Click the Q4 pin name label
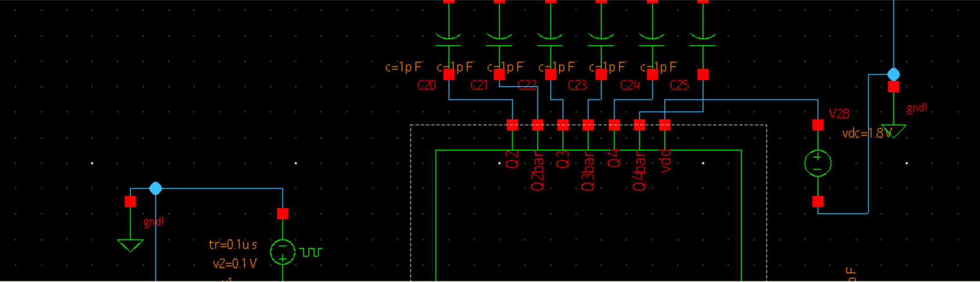The height and width of the screenshot is (282, 980). (614, 159)
